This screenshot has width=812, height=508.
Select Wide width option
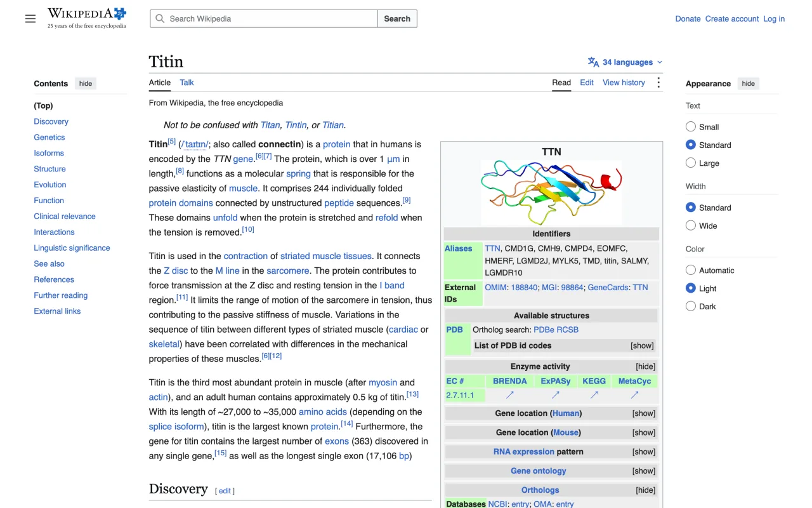click(x=691, y=225)
